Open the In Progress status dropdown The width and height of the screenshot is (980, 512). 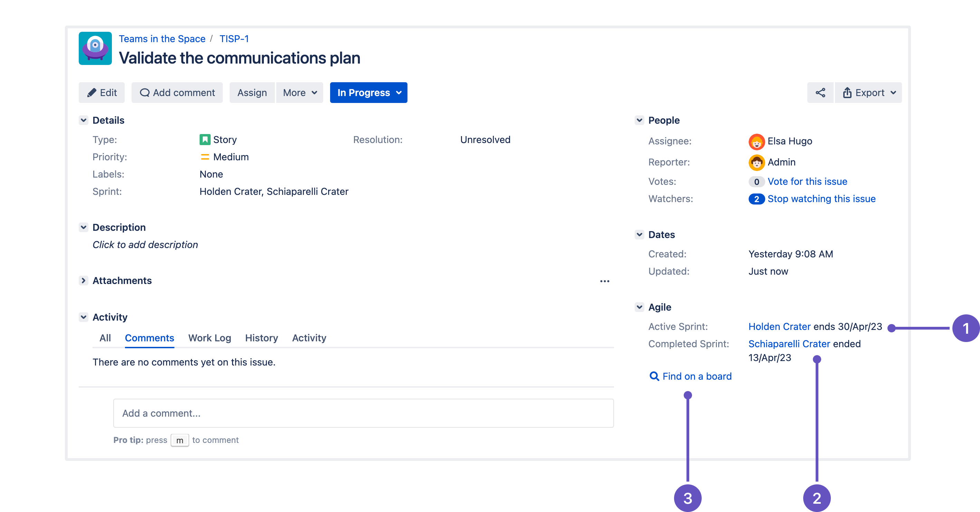click(x=368, y=93)
